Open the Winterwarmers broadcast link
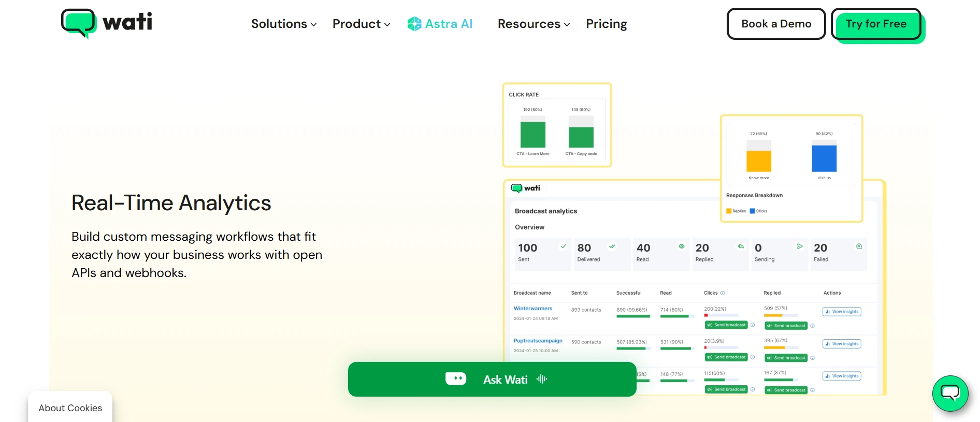980x422 pixels. [x=532, y=309]
